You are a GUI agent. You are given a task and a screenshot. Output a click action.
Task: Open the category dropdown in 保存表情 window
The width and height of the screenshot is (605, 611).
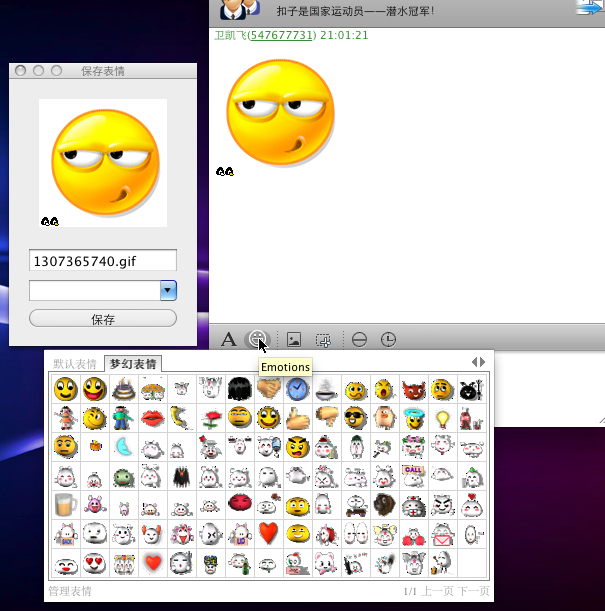click(168, 290)
